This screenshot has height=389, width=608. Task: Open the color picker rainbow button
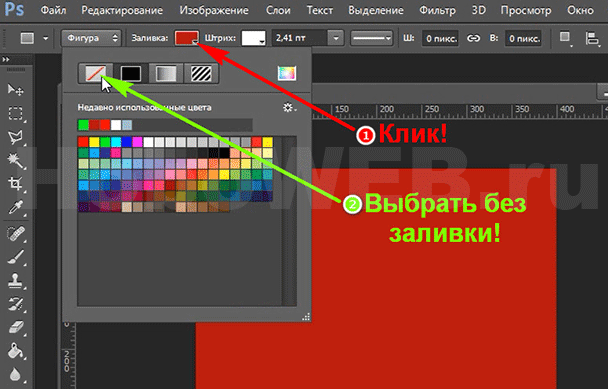(x=287, y=73)
